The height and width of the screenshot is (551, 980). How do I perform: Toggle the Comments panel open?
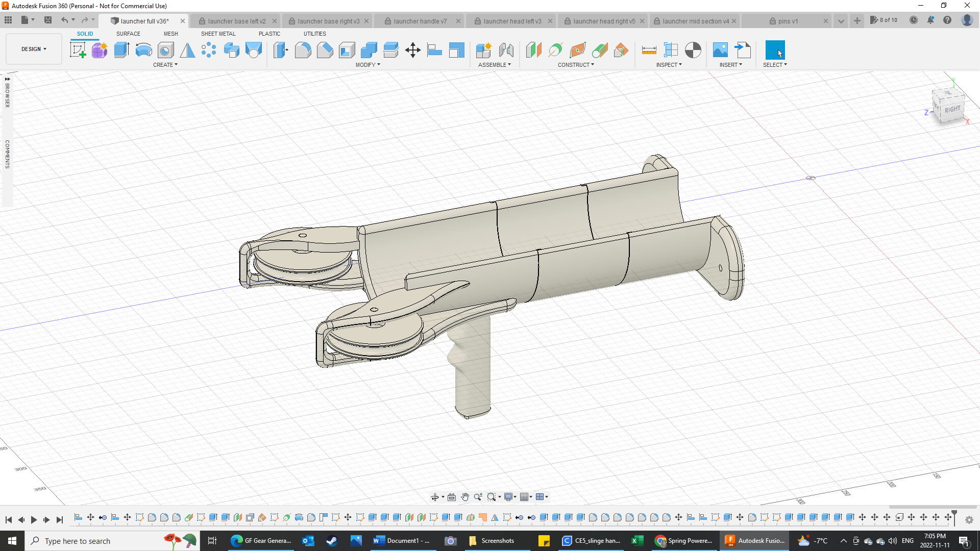coord(7,152)
